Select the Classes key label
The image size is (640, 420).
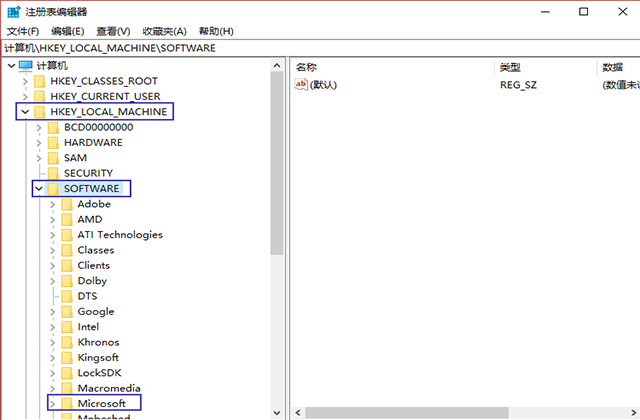tap(96, 250)
